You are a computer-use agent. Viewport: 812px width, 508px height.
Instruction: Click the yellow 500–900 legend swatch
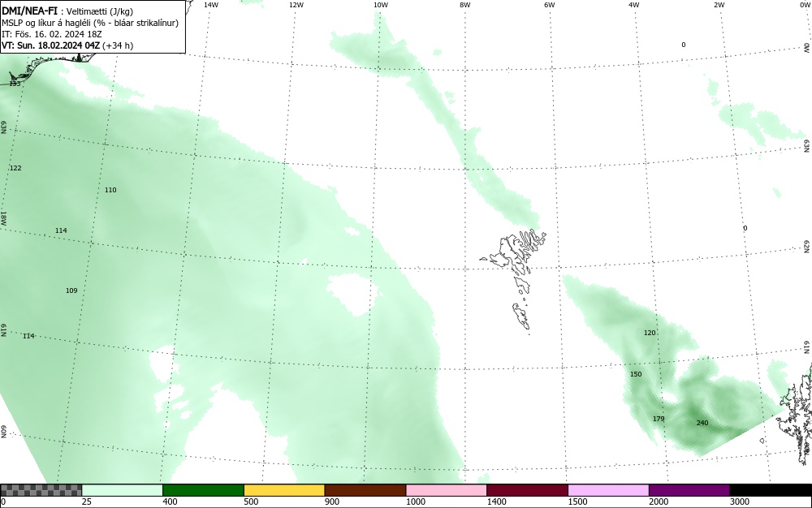click(x=284, y=490)
